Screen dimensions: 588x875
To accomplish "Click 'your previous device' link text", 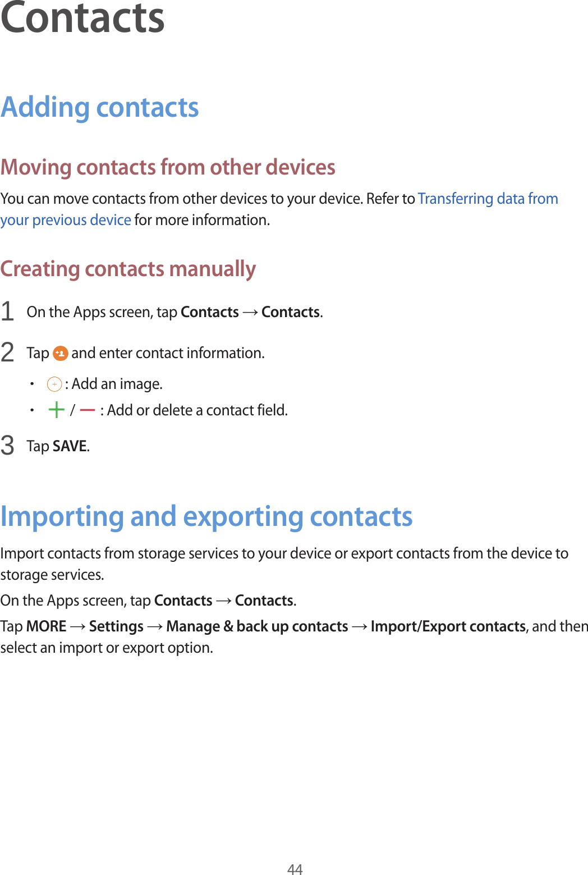I will point(66,220).
